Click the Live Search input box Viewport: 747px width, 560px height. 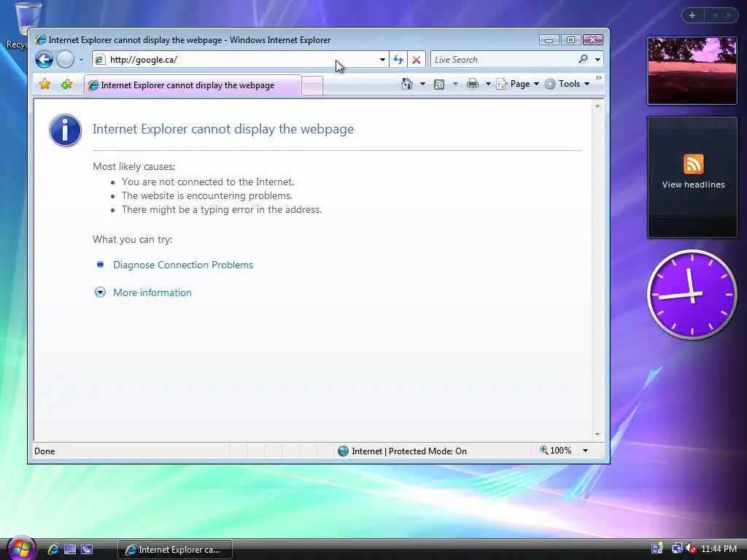(503, 60)
